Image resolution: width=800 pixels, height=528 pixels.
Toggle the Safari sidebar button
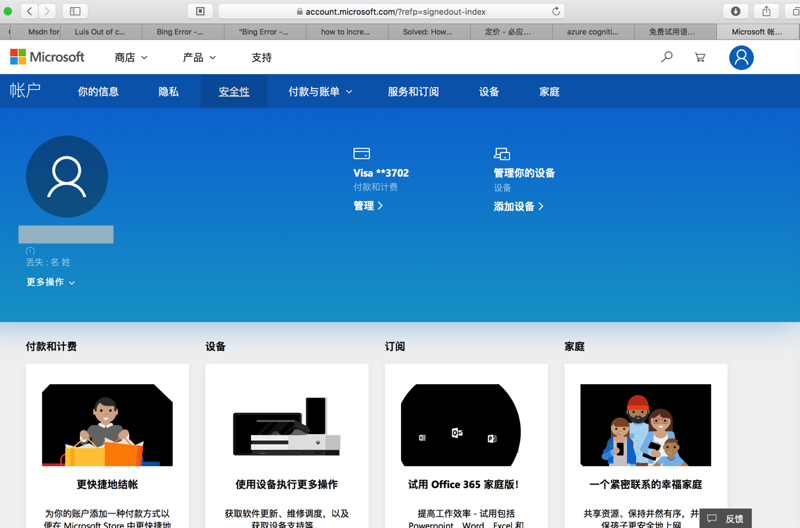75,11
